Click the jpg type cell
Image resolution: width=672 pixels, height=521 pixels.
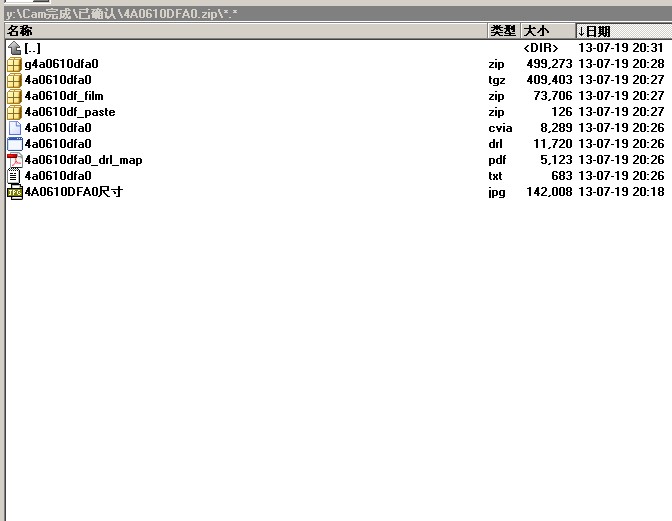tap(497, 192)
